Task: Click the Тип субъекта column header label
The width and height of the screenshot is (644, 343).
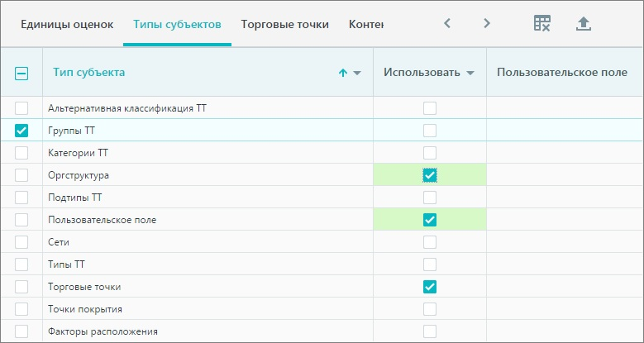Action: pyautogui.click(x=88, y=72)
